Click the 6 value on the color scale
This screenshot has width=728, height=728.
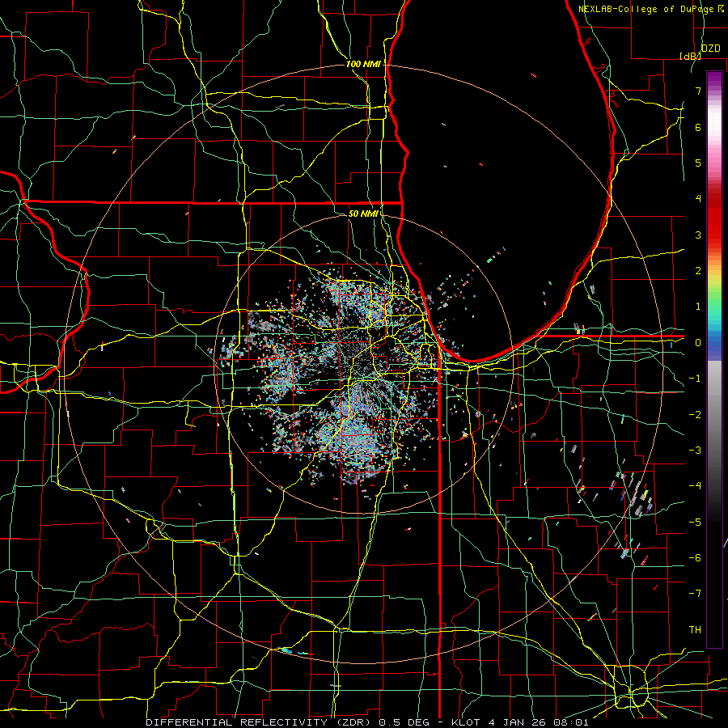[698, 127]
